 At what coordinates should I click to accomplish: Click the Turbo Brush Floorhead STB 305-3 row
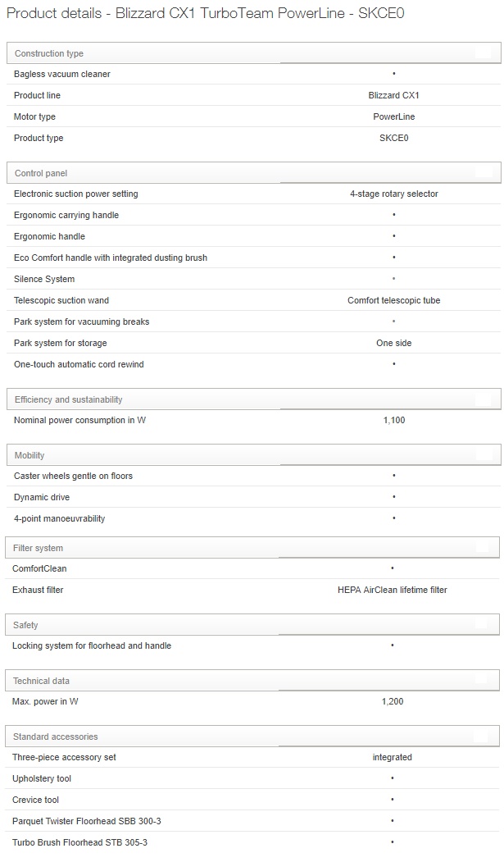click(79, 842)
